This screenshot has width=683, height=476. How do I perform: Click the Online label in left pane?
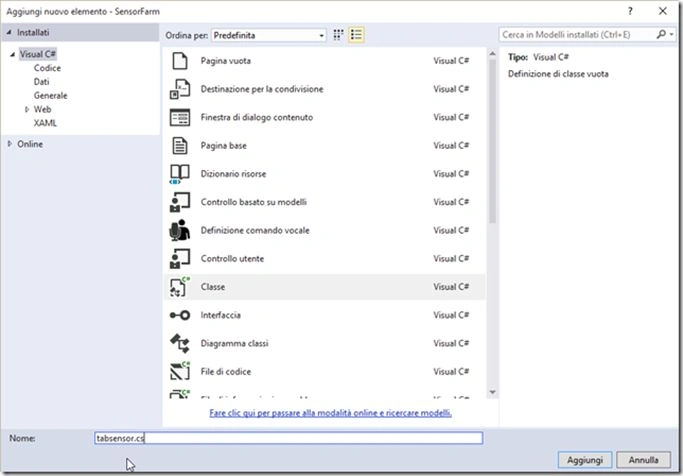[30, 144]
